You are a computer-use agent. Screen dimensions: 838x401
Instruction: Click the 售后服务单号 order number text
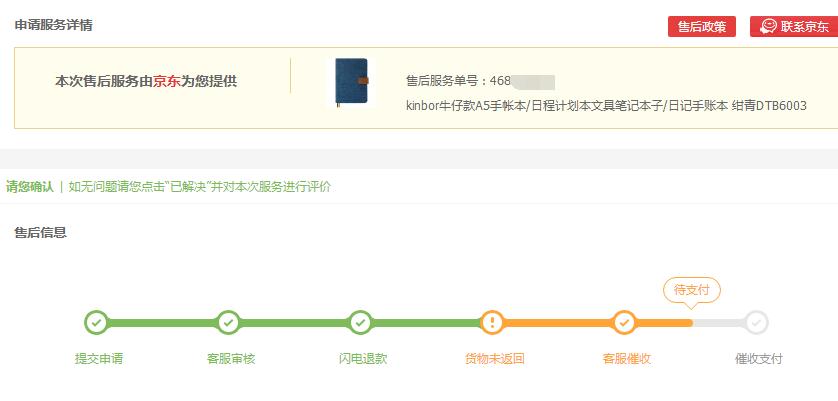(x=480, y=81)
